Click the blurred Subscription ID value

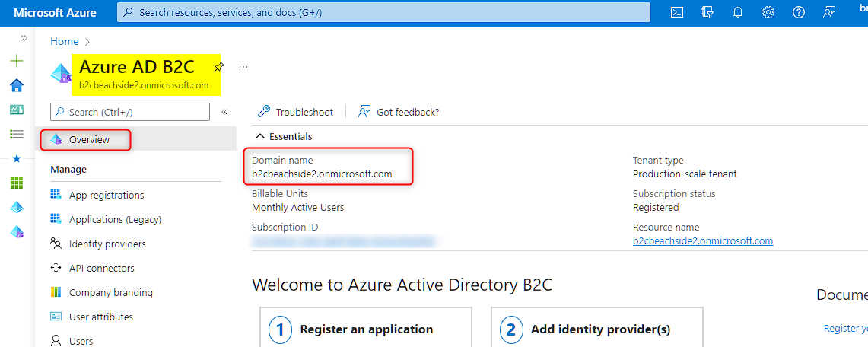(343, 240)
